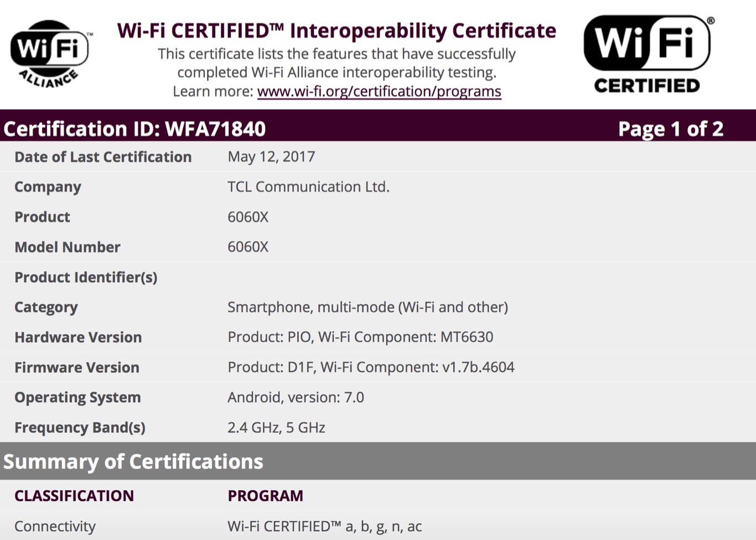Select the certificate description paragraph

click(336, 72)
